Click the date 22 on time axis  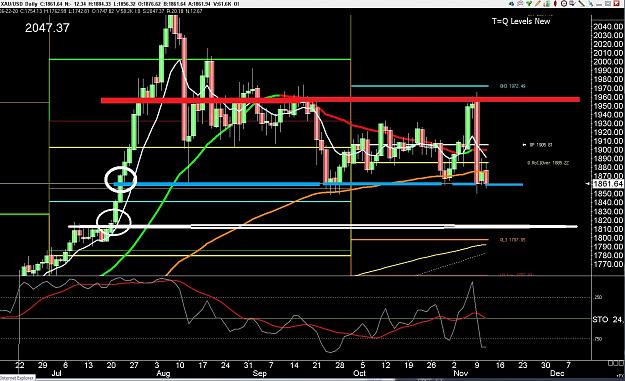pyautogui.click(x=20, y=365)
